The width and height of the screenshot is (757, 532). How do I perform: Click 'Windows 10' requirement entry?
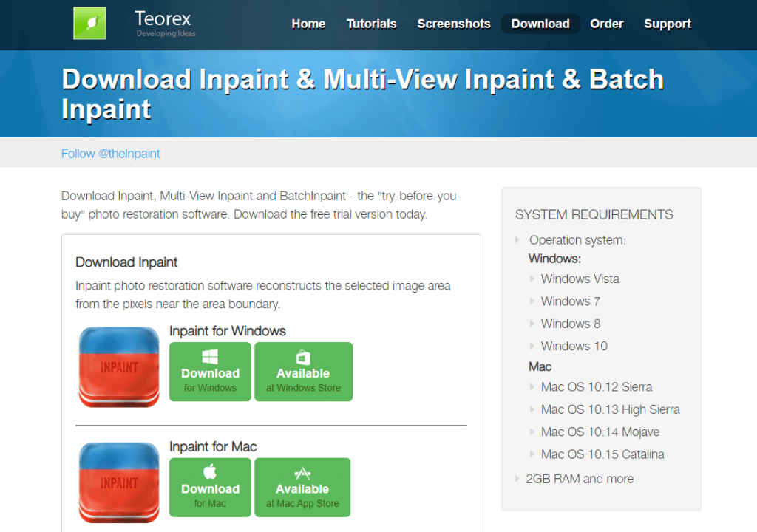574,346
